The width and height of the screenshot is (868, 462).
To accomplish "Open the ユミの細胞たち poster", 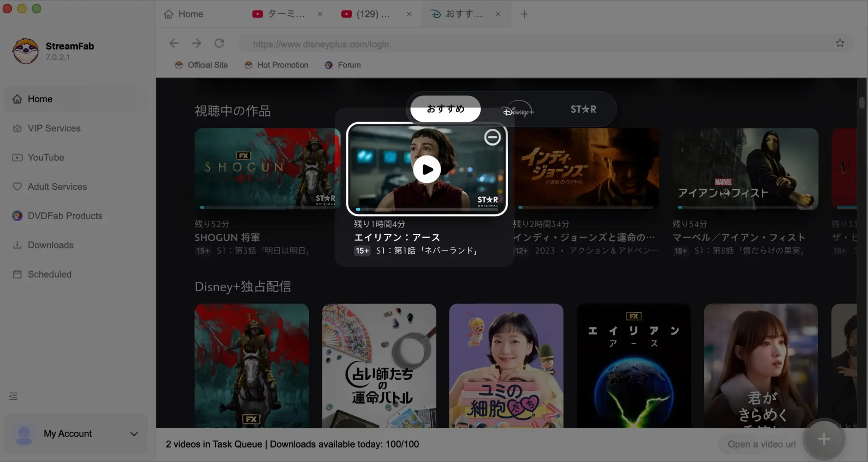I will tap(506, 366).
